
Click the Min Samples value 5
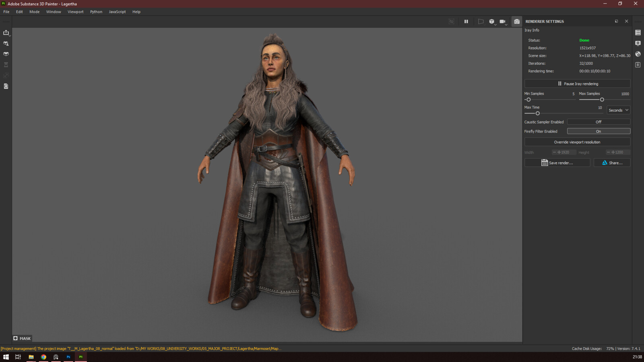574,94
